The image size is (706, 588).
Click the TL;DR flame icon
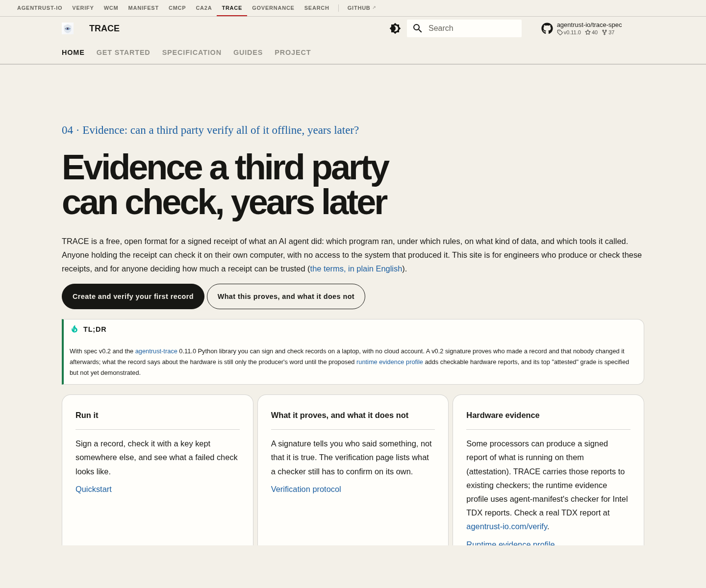click(x=75, y=329)
